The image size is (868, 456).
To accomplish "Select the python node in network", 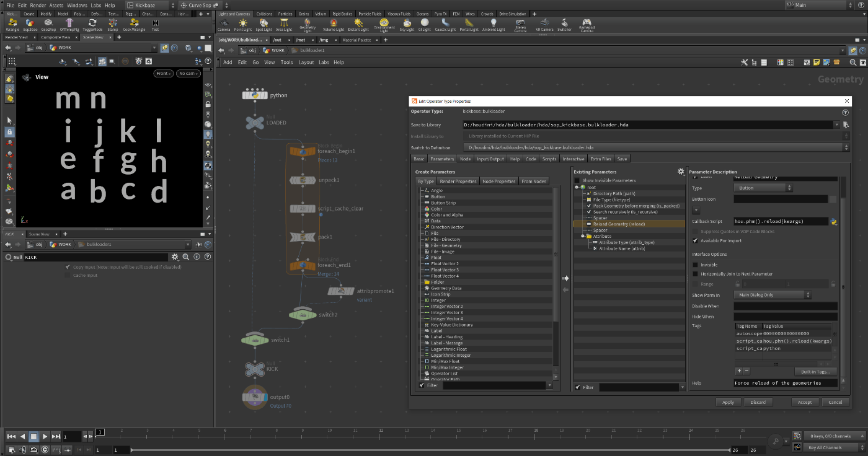I will pyautogui.click(x=255, y=95).
